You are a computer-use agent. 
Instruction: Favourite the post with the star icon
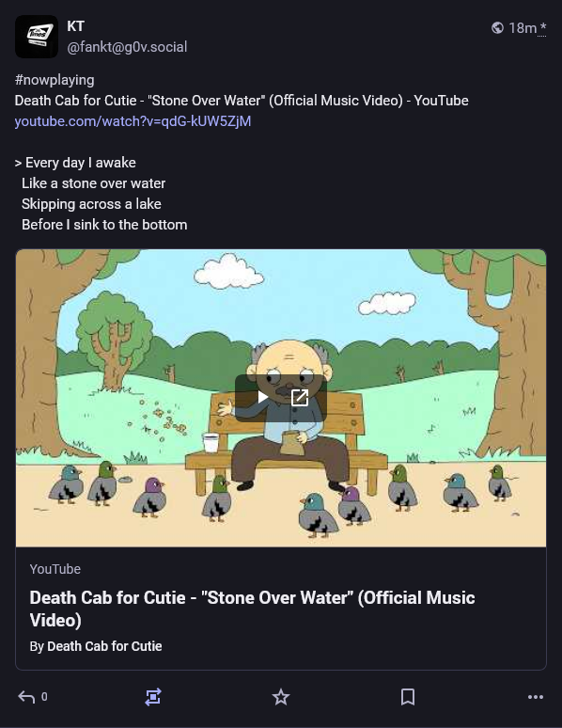[281, 697]
